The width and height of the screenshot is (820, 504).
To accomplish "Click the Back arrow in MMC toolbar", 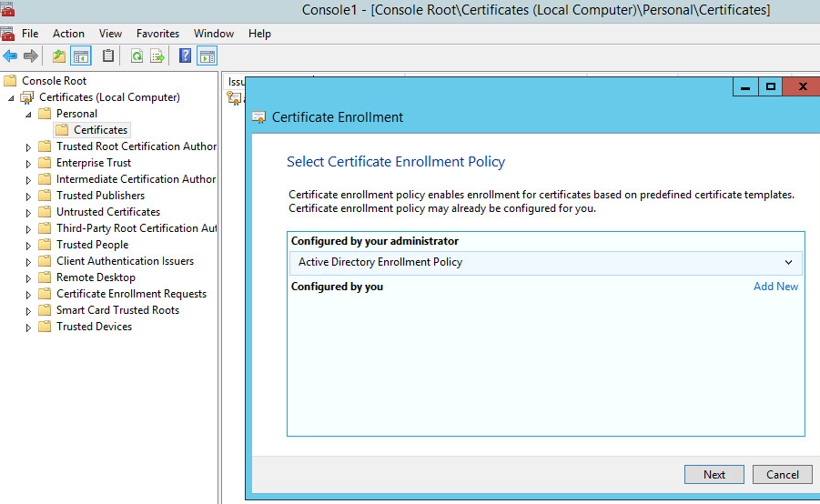I will tap(10, 55).
